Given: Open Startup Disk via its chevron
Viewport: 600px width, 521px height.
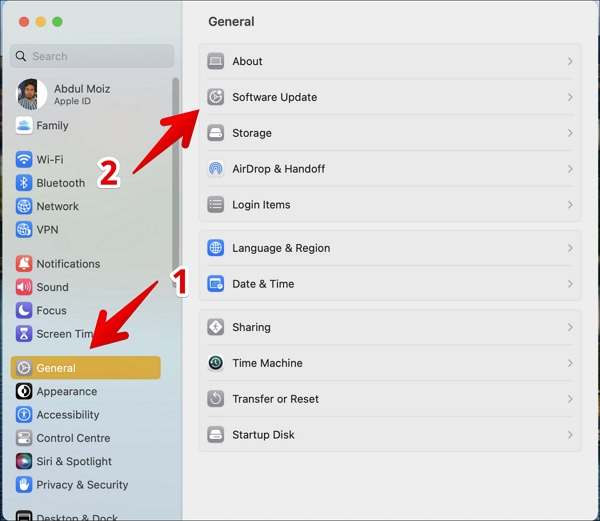Looking at the screenshot, I should pyautogui.click(x=570, y=435).
